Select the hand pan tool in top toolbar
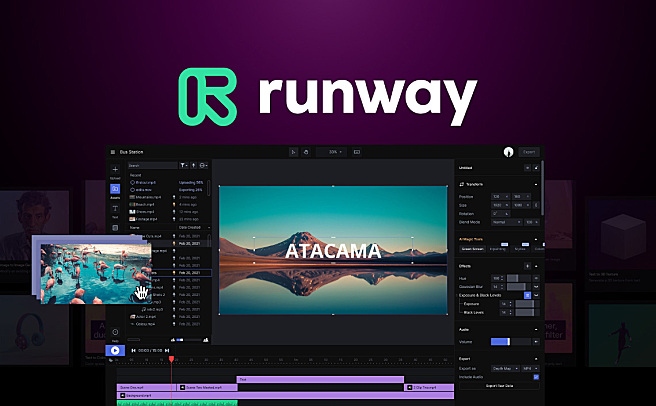Viewport: 656px width, 406px height. pos(306,152)
